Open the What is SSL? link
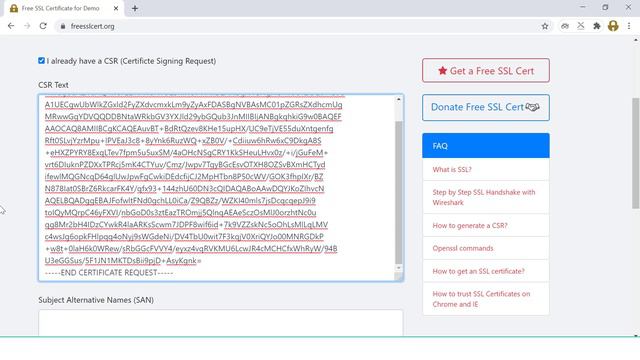This screenshot has width=640, height=360. (x=452, y=169)
